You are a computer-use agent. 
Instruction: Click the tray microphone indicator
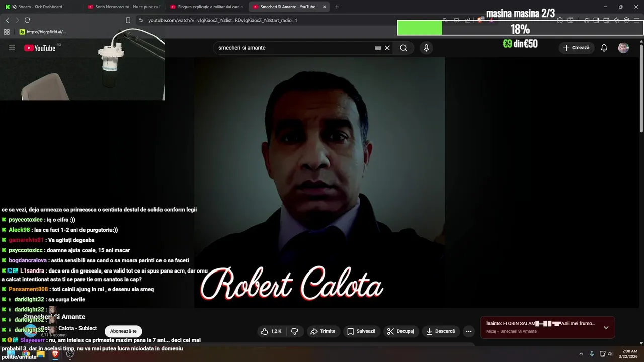[x=592, y=354]
